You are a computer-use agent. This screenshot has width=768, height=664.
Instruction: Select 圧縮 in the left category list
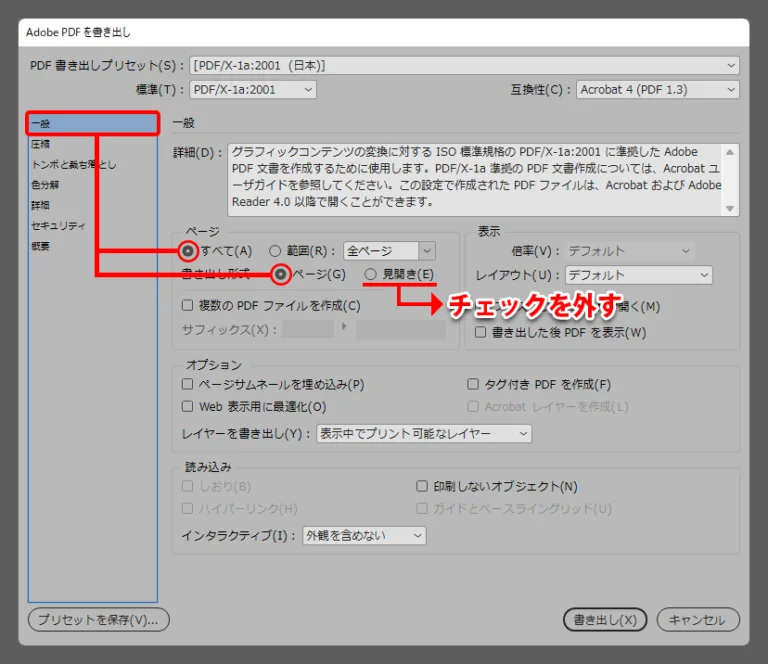[41, 144]
